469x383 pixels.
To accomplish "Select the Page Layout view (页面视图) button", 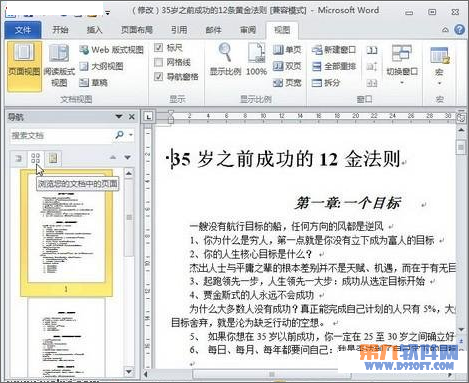I will click(24, 67).
